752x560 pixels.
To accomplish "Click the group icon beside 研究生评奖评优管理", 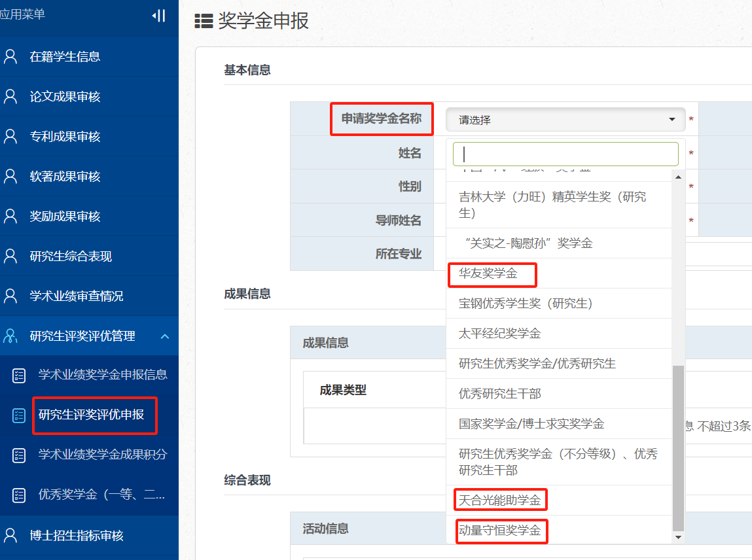I will (10, 336).
